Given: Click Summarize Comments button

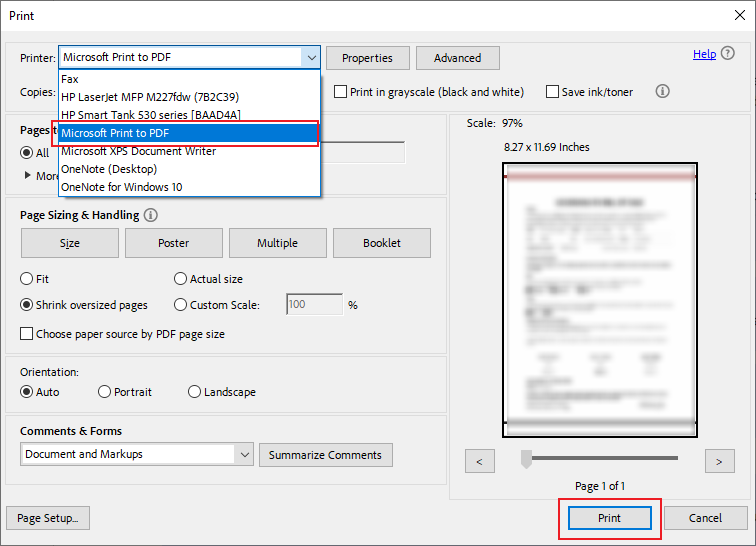Looking at the screenshot, I should coord(326,455).
